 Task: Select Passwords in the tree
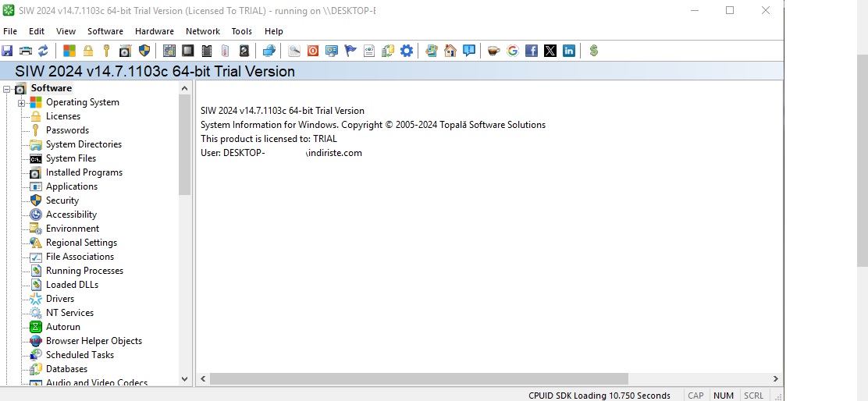point(68,130)
